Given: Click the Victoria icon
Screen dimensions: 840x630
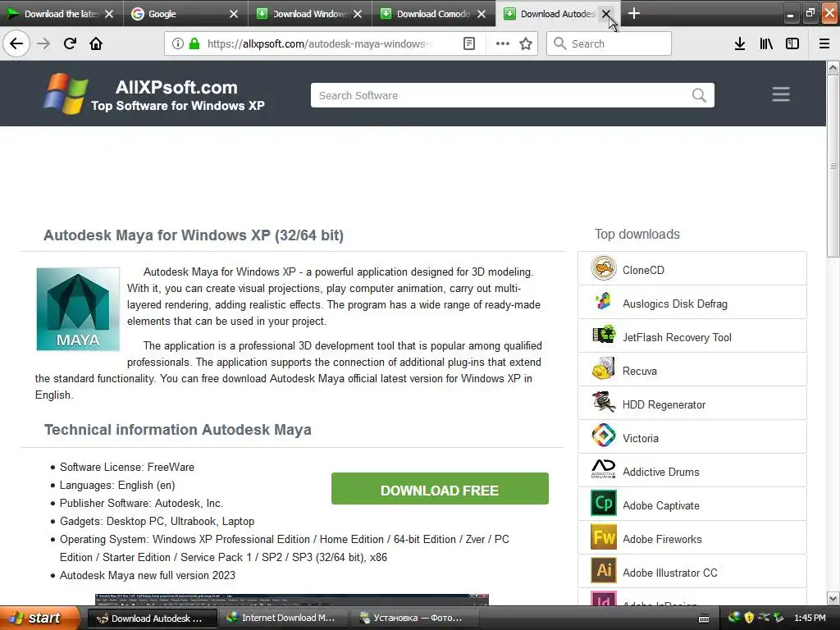Looking at the screenshot, I should 603,436.
